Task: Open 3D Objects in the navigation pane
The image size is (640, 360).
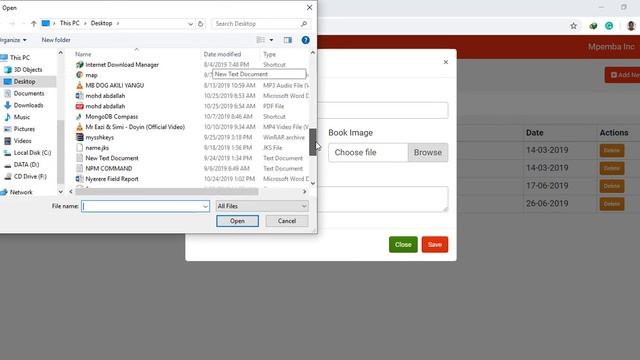Action: coord(28,69)
